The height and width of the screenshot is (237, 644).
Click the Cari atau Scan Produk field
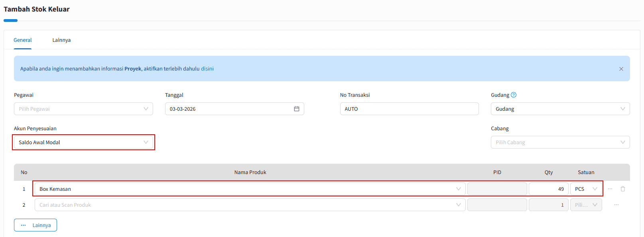click(250, 205)
